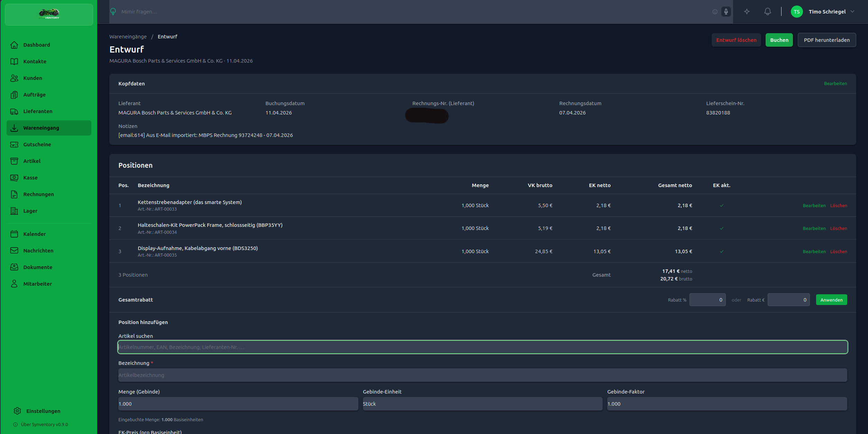Click the Kalender sidebar icon

tap(14, 234)
